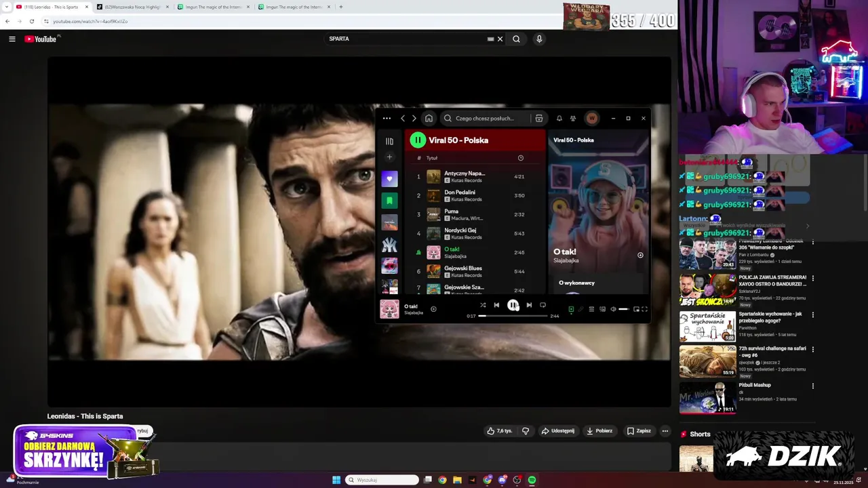
Task: Click Spotify search box 'Czego chcesz posłuchać'
Action: (x=485, y=118)
